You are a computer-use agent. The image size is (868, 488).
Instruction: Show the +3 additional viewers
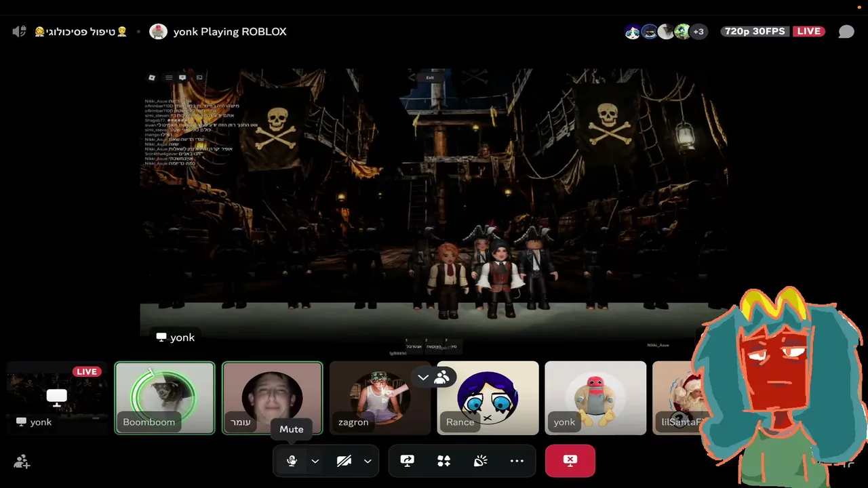click(698, 31)
